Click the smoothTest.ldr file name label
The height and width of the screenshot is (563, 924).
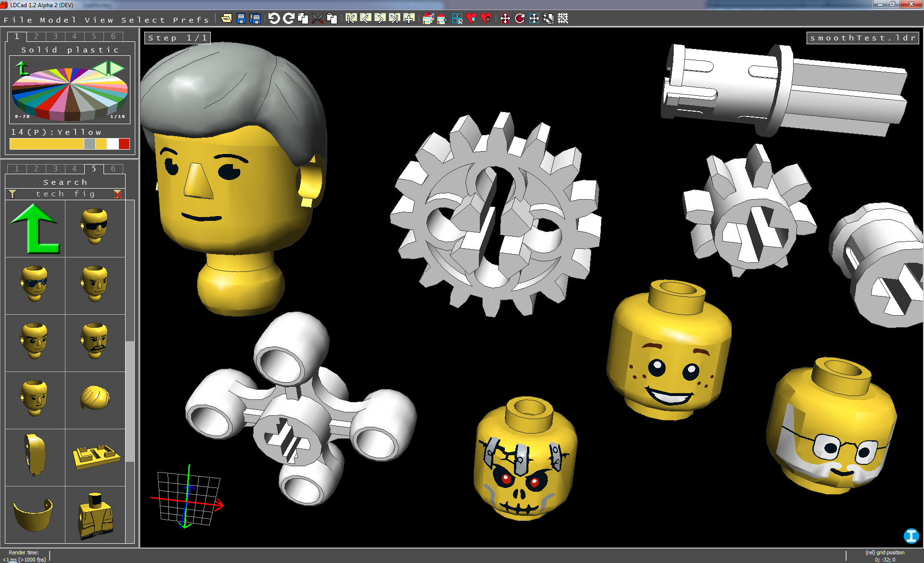click(x=862, y=38)
